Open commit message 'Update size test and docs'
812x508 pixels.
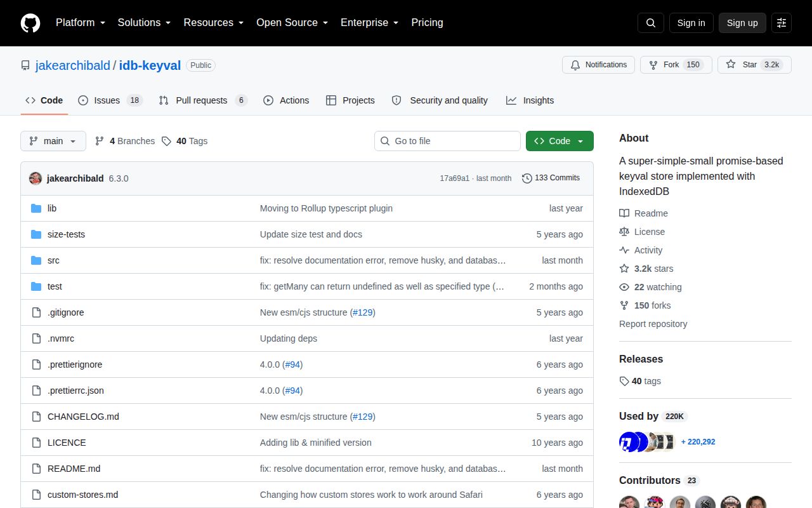click(x=311, y=234)
